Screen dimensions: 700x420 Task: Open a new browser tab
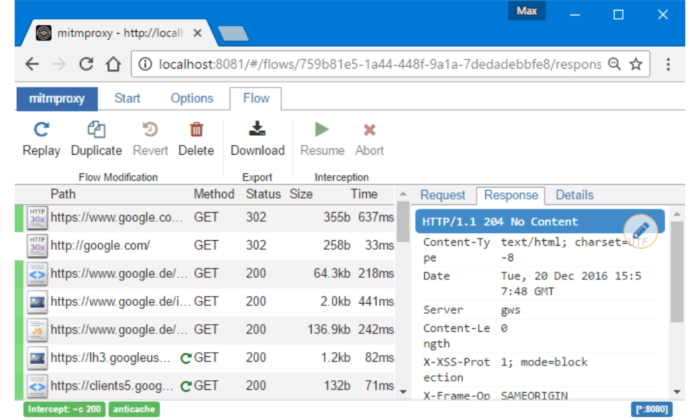pyautogui.click(x=233, y=33)
